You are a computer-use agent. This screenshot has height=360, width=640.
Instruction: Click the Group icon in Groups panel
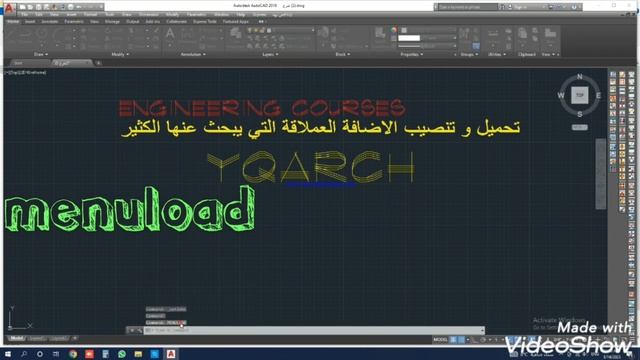[464, 34]
